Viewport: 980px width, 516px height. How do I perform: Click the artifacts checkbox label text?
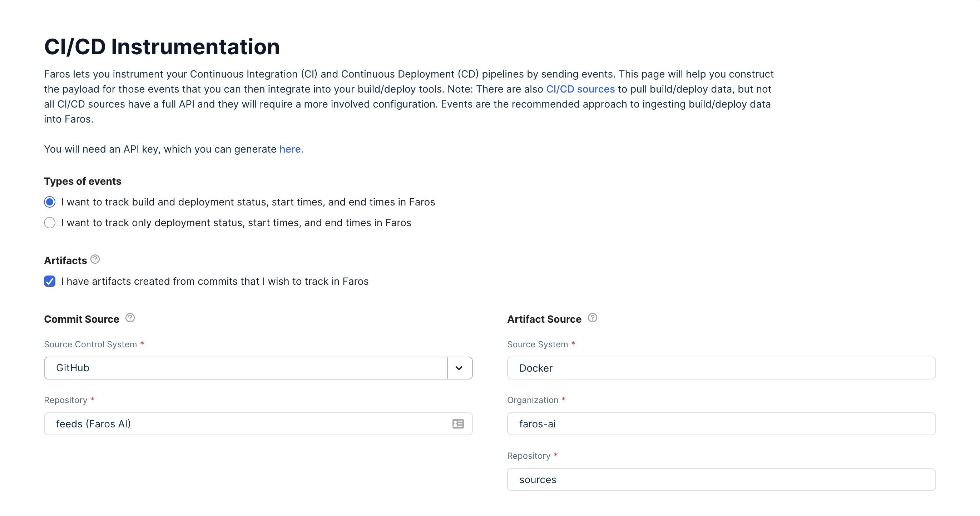click(x=214, y=281)
